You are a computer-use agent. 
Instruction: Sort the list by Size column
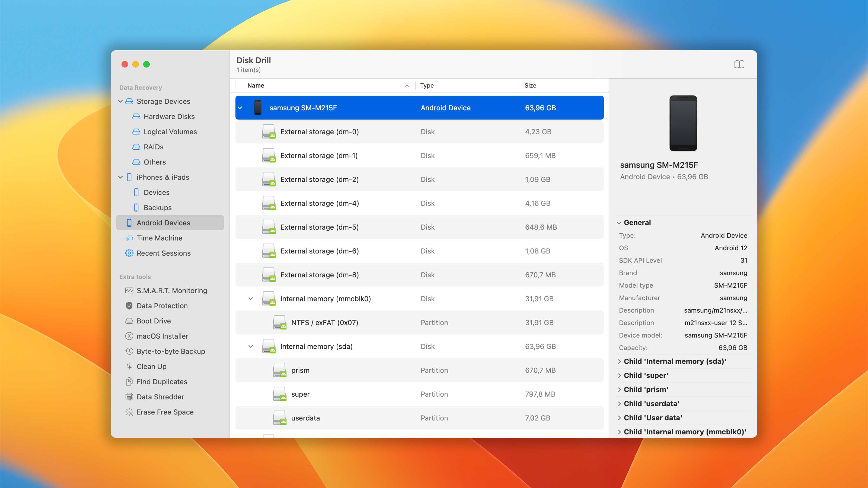(x=530, y=85)
